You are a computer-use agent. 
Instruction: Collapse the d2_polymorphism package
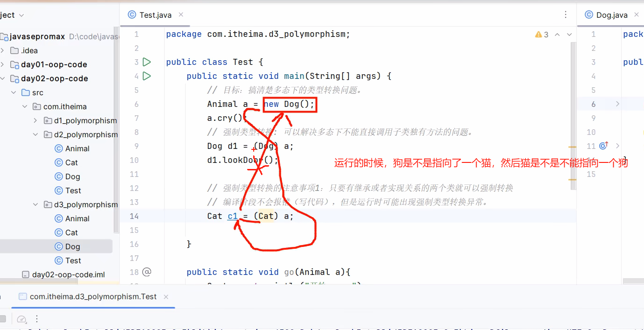35,134
